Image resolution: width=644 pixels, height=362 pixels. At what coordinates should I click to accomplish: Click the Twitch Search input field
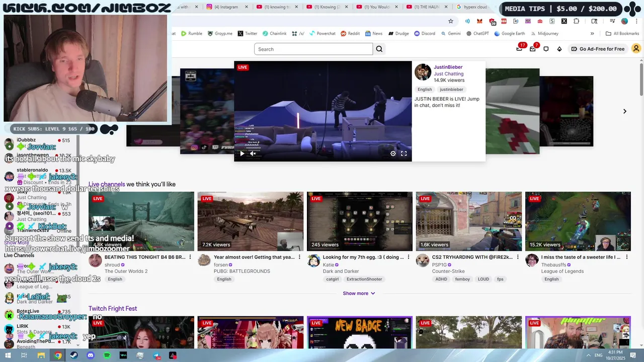click(313, 49)
